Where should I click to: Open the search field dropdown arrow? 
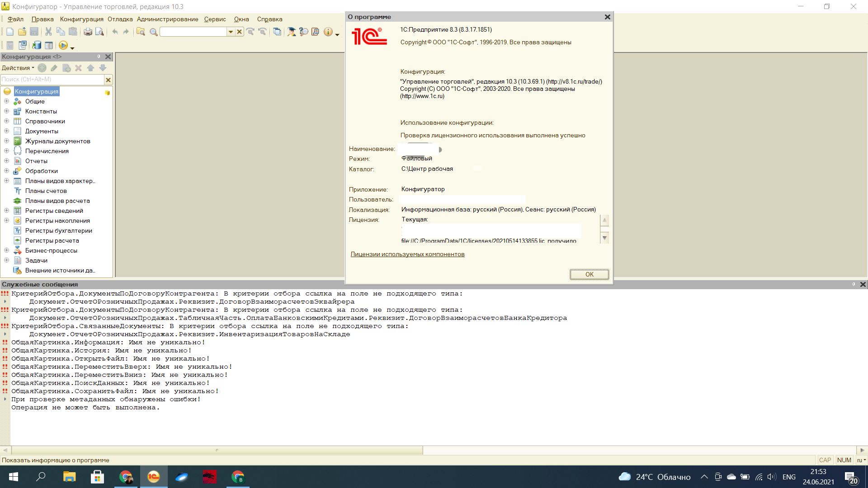(x=231, y=32)
